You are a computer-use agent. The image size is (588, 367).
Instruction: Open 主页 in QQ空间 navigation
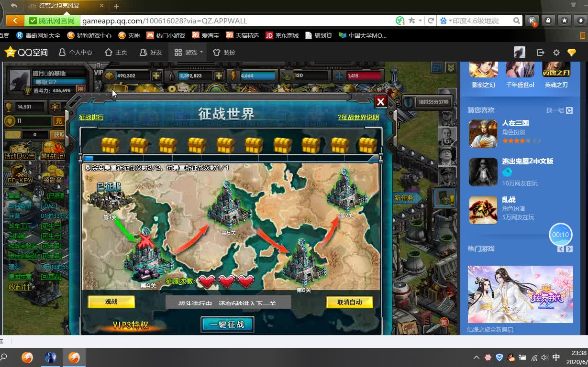click(x=116, y=52)
